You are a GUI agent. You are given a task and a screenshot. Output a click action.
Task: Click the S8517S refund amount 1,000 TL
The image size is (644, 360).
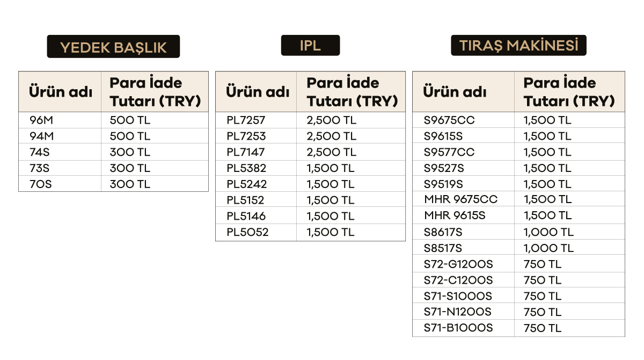click(548, 248)
